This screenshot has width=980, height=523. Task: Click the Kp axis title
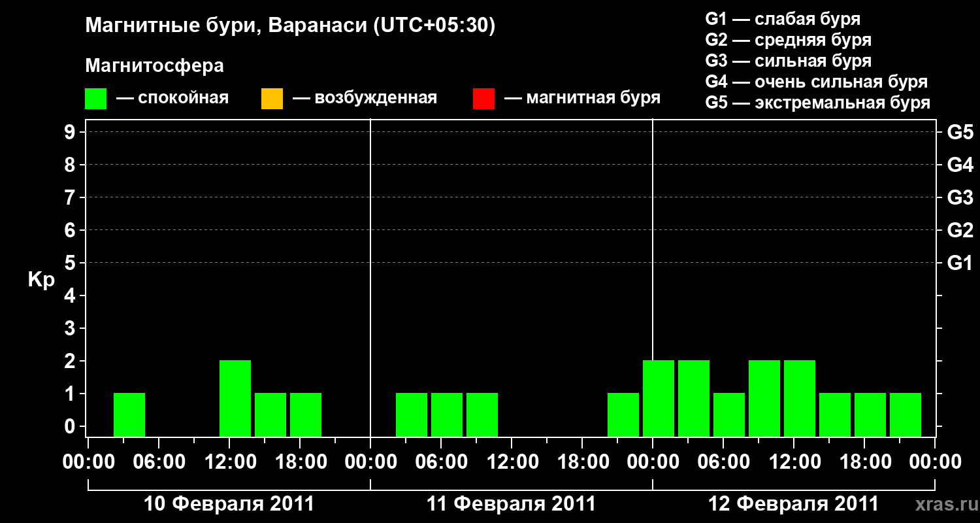(x=41, y=279)
